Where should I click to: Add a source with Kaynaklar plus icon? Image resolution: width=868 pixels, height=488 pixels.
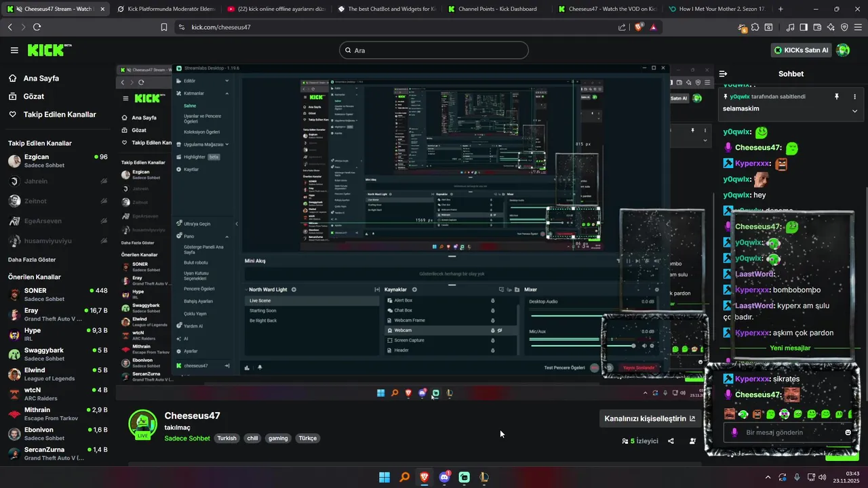414,289
